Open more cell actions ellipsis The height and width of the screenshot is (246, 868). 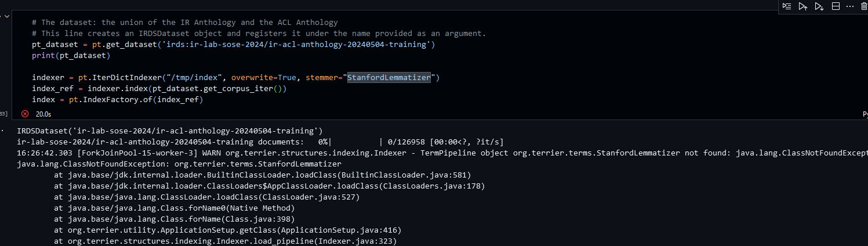click(x=851, y=6)
